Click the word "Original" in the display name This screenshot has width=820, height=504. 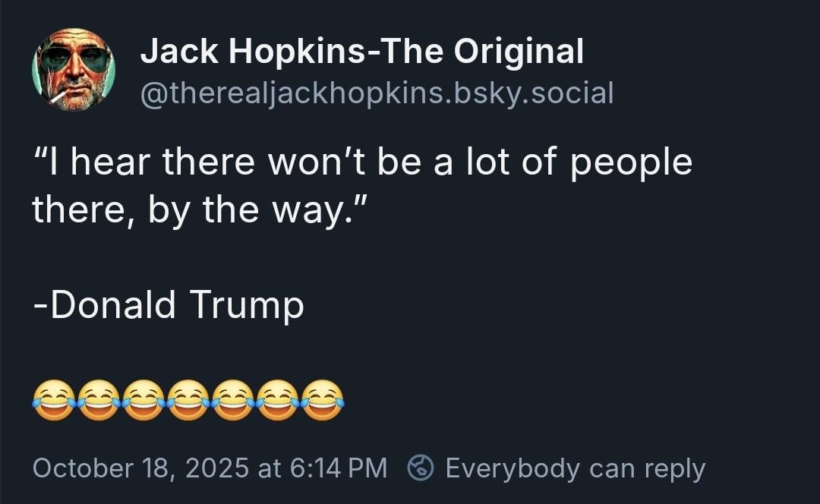pyautogui.click(x=519, y=52)
